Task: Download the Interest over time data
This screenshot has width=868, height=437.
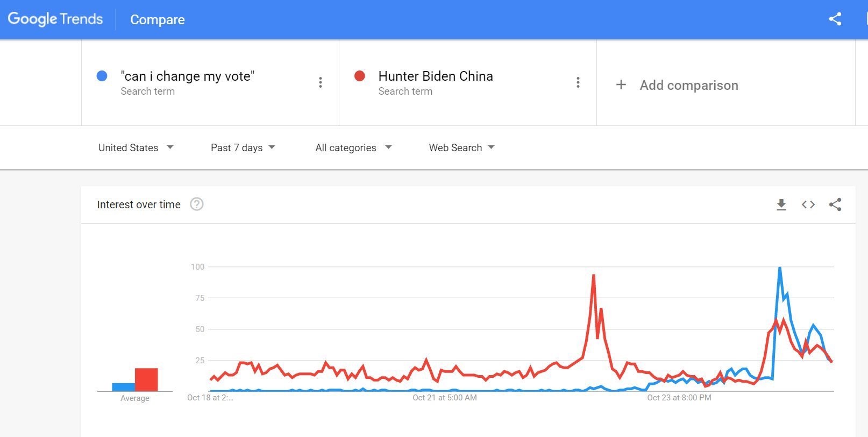Action: click(x=781, y=205)
